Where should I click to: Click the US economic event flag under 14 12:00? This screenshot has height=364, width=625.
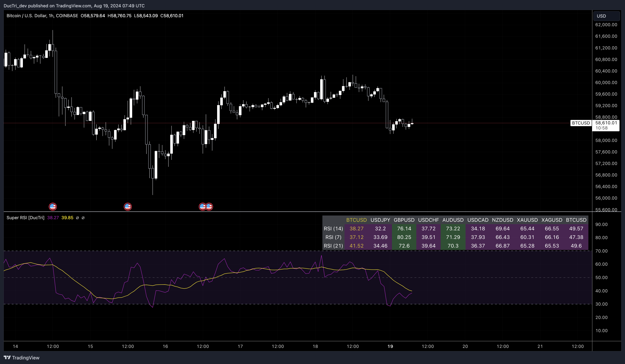tap(53, 206)
